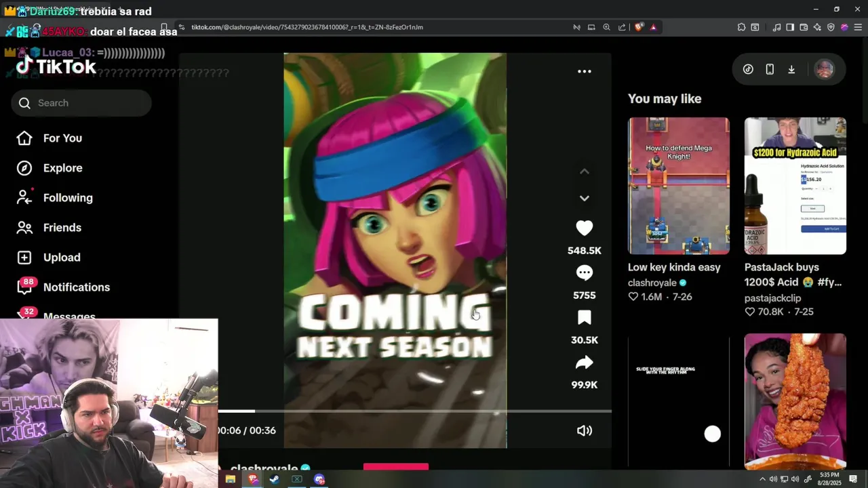Open File Explorer from taskbar

[x=231, y=479]
